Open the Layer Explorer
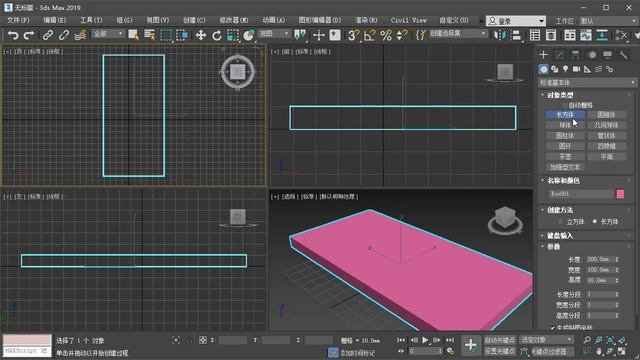Image resolution: width=640 pixels, height=360 pixels. click(x=551, y=35)
